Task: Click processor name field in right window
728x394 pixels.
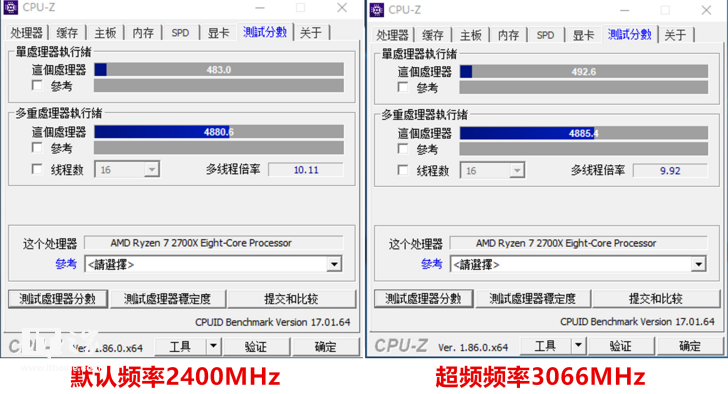Action: (578, 243)
